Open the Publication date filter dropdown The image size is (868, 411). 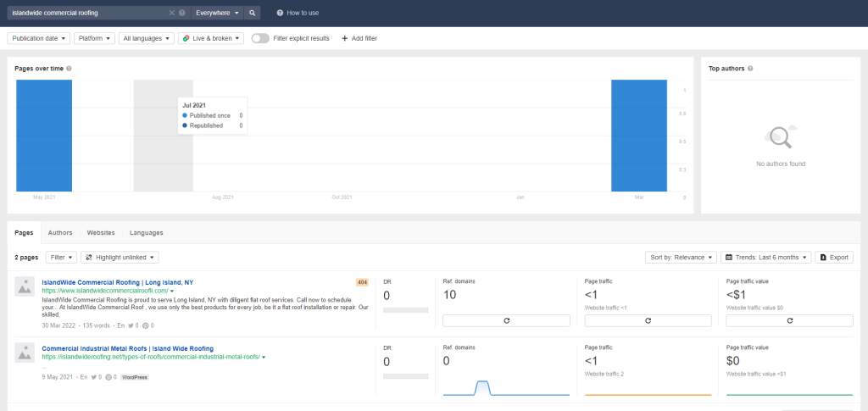click(x=39, y=38)
